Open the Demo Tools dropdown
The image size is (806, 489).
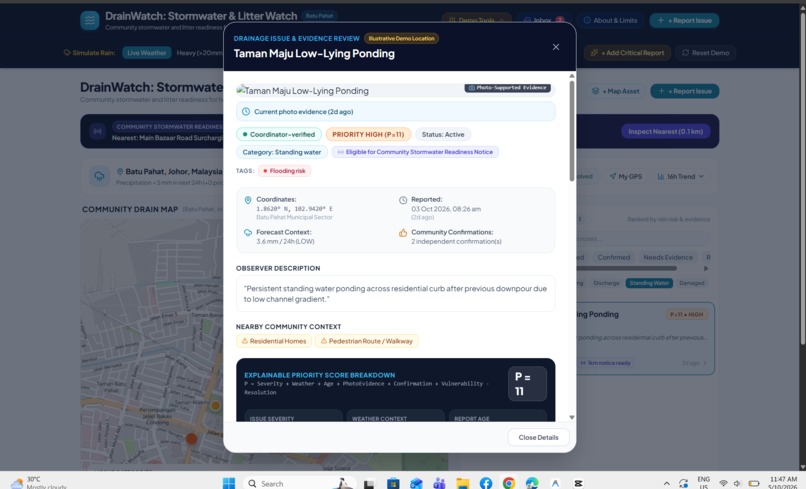point(477,21)
